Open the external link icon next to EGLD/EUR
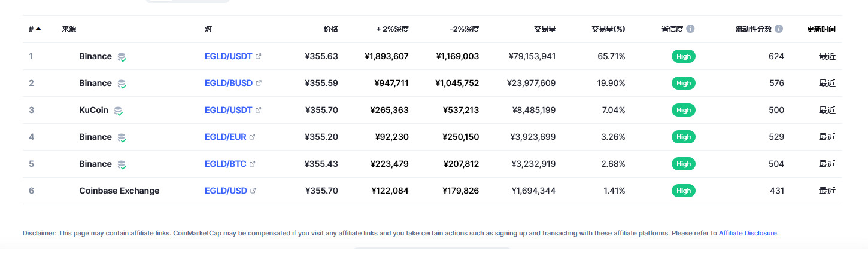868x257 pixels. [x=252, y=137]
